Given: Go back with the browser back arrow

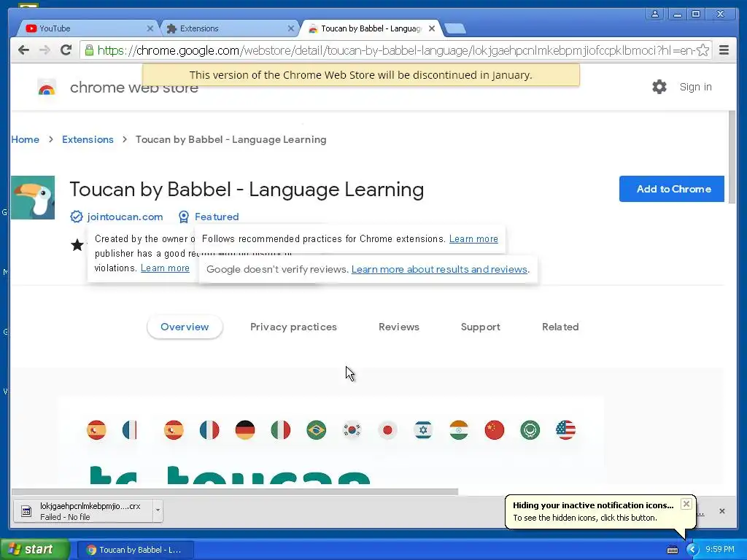Looking at the screenshot, I should pos(23,50).
